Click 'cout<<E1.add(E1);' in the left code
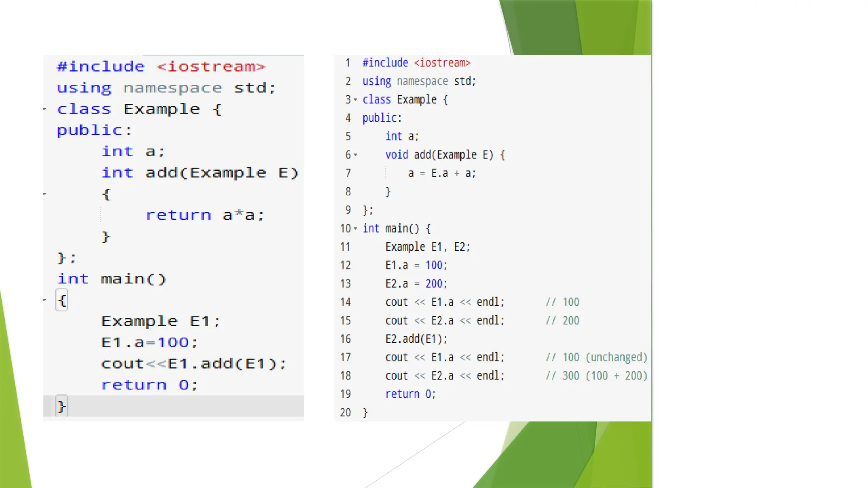Screen dimensions: 868x488 [194, 363]
